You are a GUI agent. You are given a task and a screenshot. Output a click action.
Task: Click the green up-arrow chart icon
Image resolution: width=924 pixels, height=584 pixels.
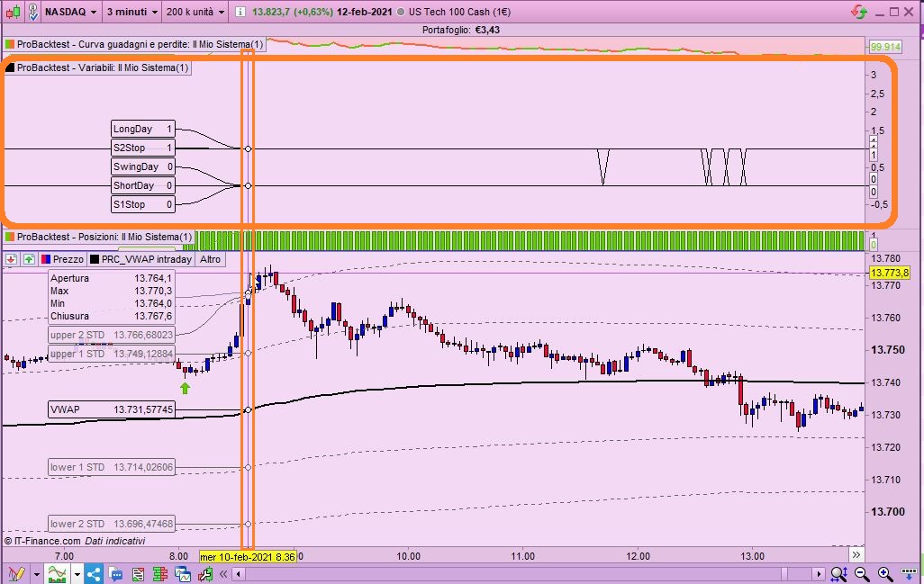pos(29,259)
